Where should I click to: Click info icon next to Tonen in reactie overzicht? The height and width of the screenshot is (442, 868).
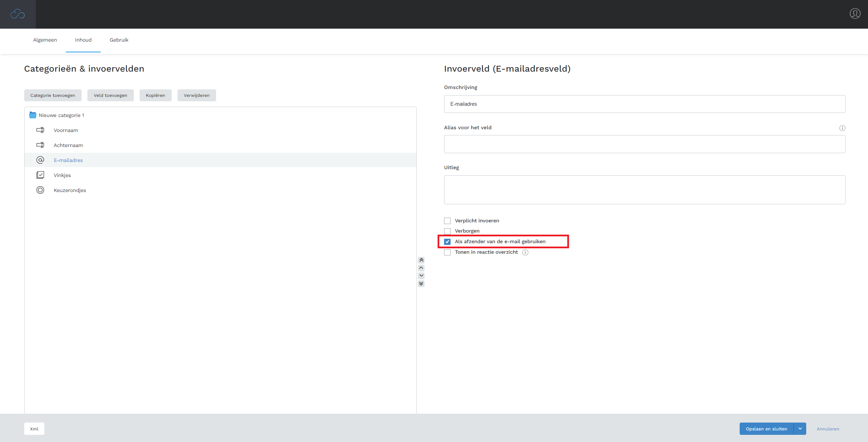point(525,252)
